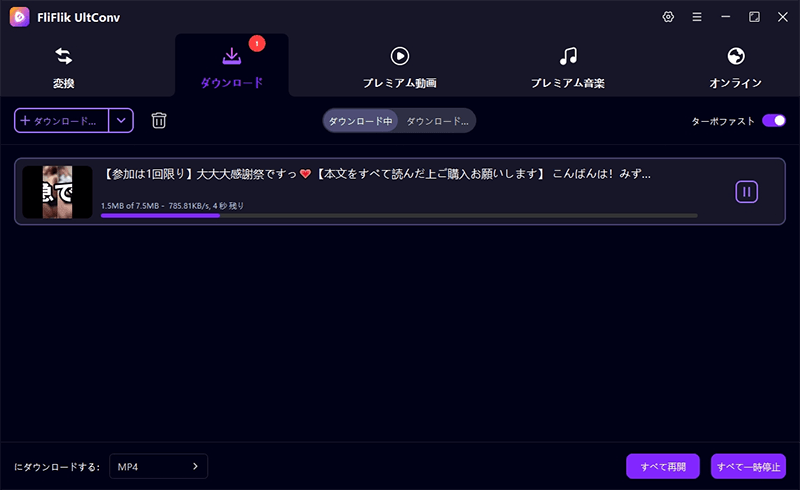800x490 pixels.
Task: Click the FliFlik UltConv logo icon
Action: 19,17
